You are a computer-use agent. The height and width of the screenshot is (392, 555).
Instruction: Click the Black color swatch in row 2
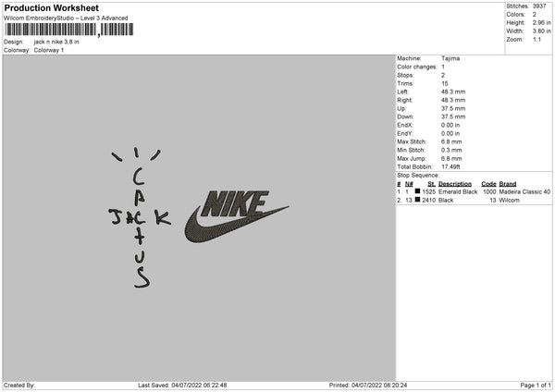[418, 200]
